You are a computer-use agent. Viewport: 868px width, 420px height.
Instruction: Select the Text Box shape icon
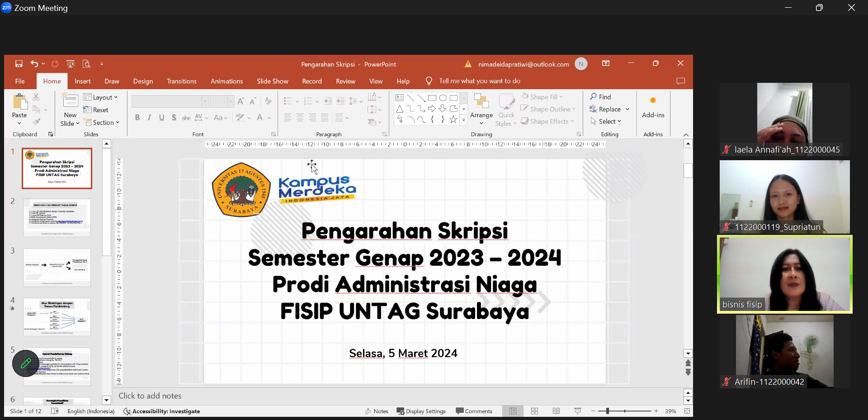pos(400,98)
